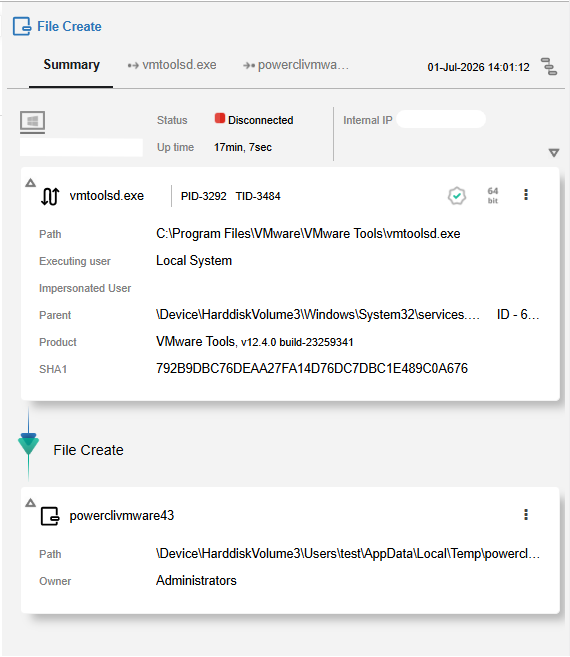Click the 64 bit architecture icon
570x657 pixels.
(493, 195)
